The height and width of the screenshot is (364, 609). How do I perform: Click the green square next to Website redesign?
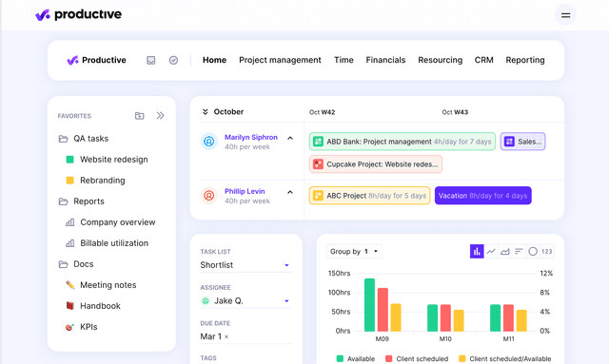click(x=69, y=160)
